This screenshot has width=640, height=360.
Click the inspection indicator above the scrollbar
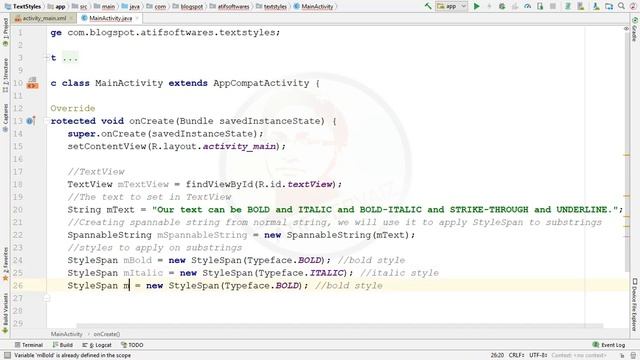626,29
